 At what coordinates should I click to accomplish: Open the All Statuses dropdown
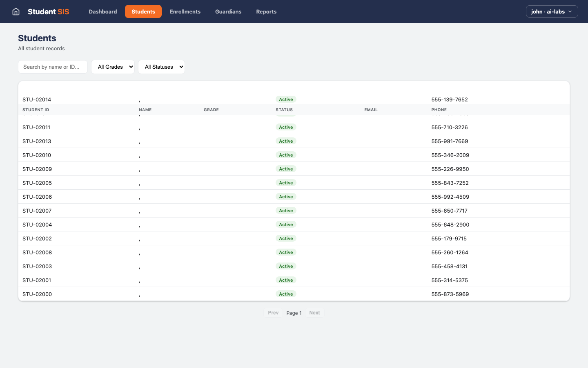161,67
